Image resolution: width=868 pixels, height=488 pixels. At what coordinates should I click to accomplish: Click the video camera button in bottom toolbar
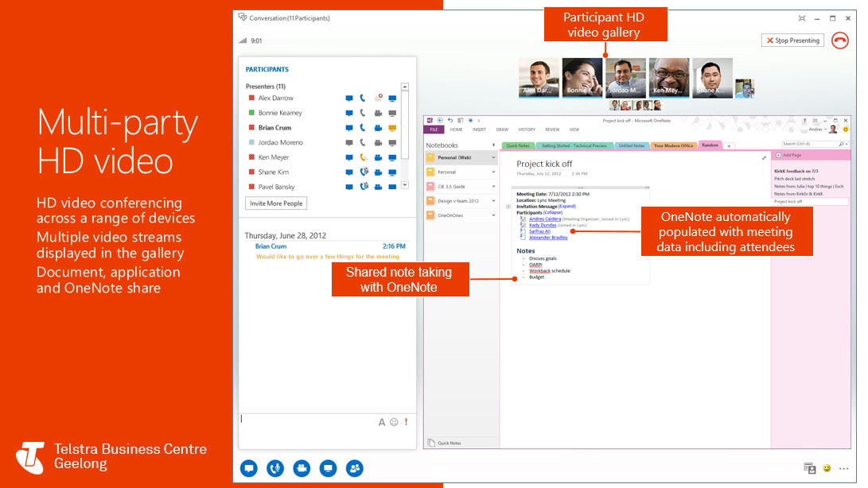point(302,468)
